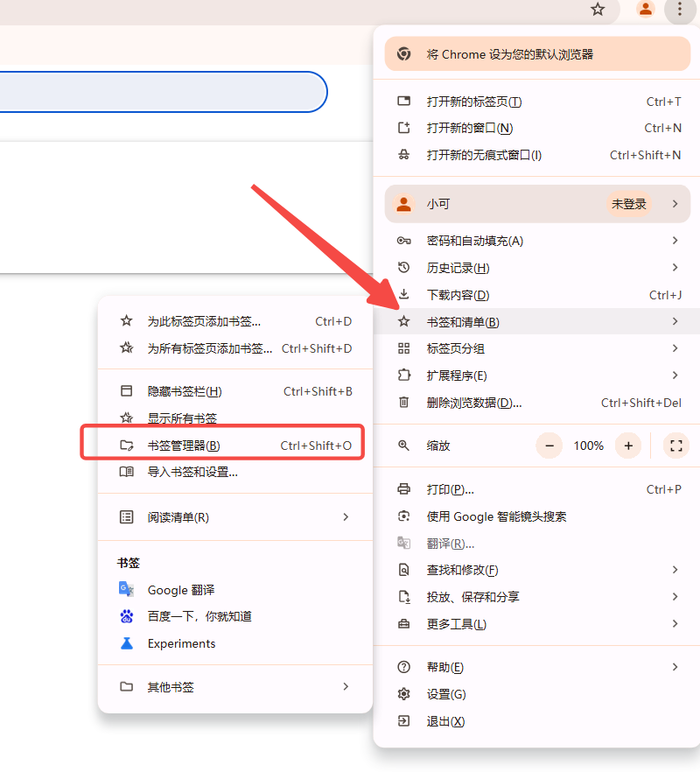Expand the 标签页分组 submenu arrow
The height and width of the screenshot is (772, 700).
pos(675,348)
